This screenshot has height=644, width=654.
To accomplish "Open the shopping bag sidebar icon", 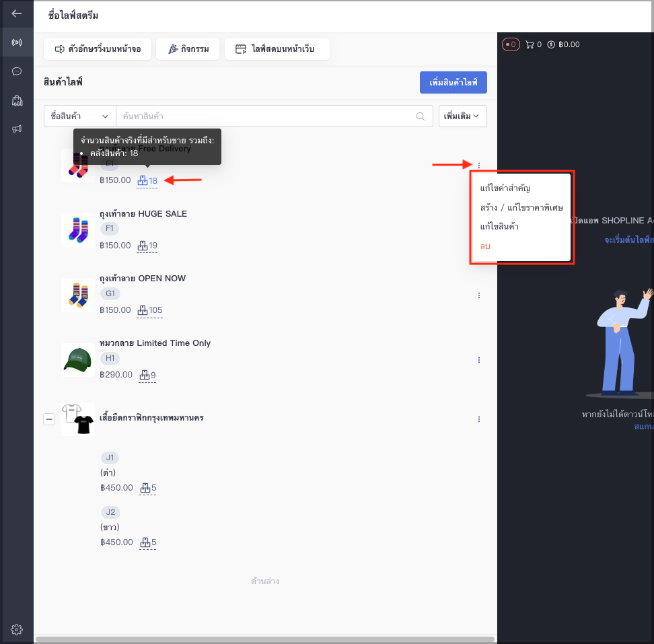I will 17,100.
